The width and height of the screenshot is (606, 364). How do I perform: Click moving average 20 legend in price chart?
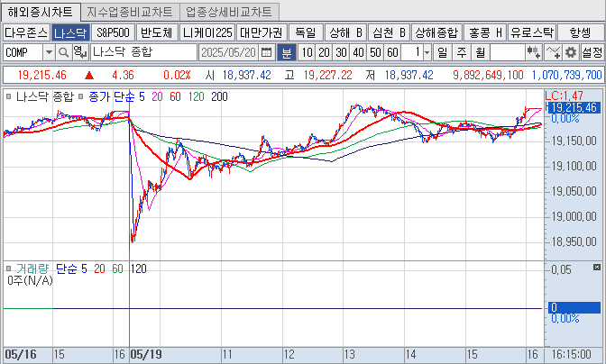coord(157,96)
